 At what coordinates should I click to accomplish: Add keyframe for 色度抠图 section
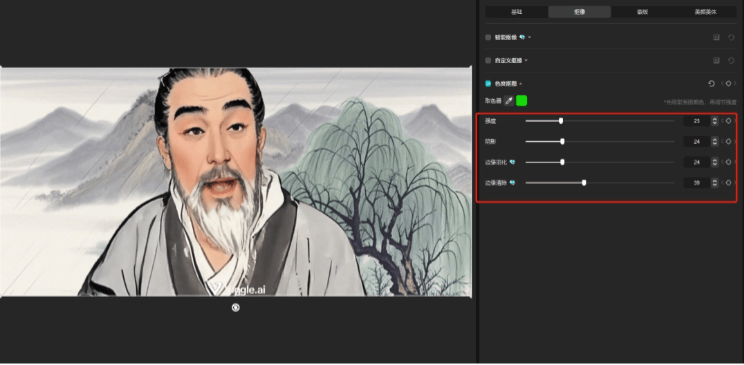(x=728, y=84)
